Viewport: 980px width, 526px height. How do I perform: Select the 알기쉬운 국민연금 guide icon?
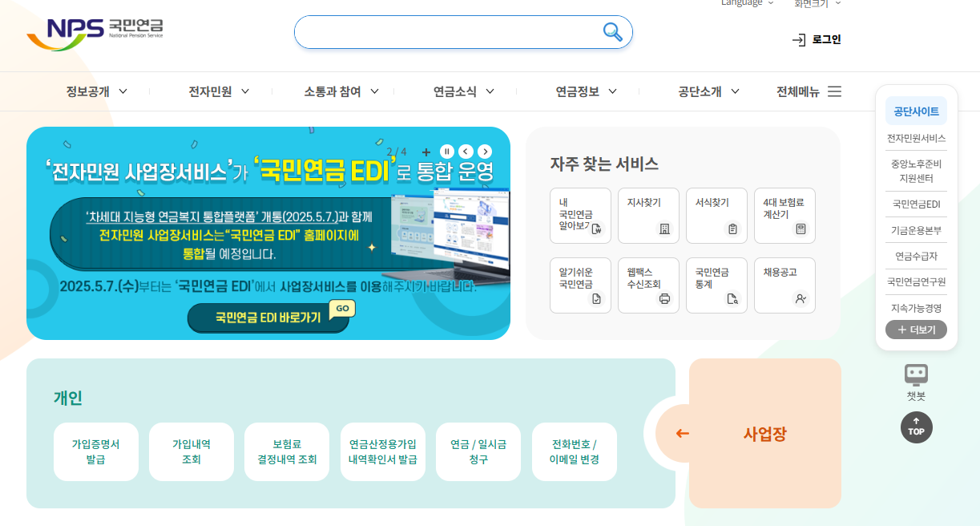580,285
